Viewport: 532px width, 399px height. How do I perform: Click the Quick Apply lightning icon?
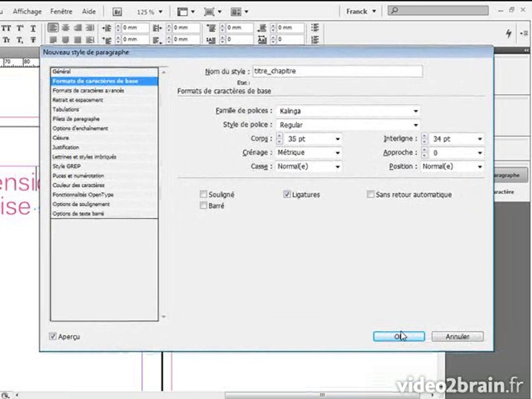pos(509,33)
